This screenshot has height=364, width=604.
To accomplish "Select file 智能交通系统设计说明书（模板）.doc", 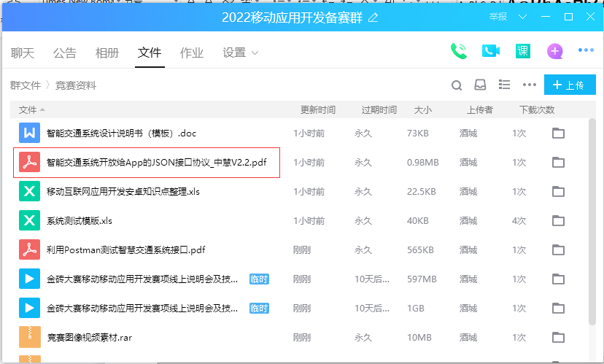I will [x=121, y=133].
